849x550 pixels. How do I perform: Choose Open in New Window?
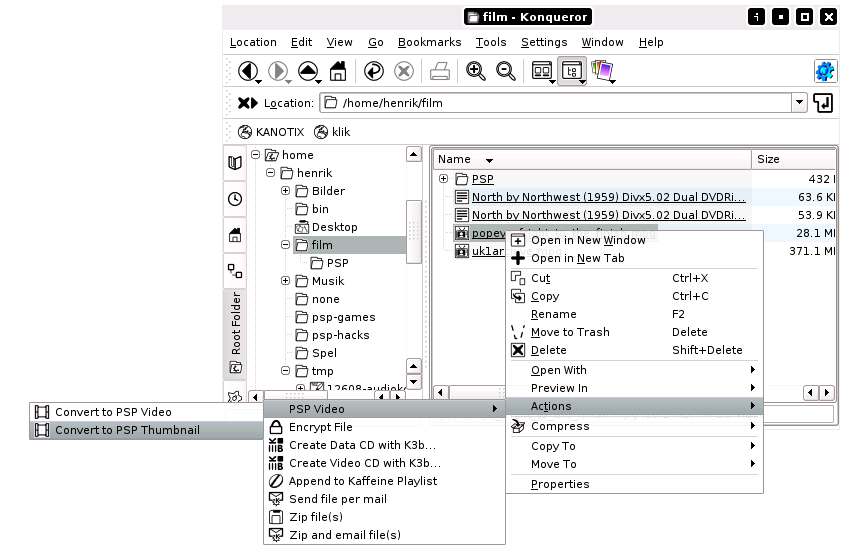coord(634,240)
